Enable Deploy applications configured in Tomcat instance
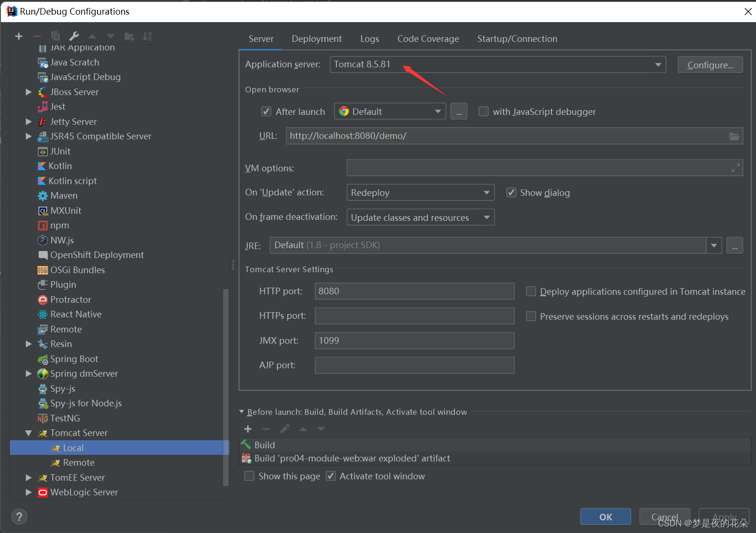756x533 pixels. click(x=531, y=291)
